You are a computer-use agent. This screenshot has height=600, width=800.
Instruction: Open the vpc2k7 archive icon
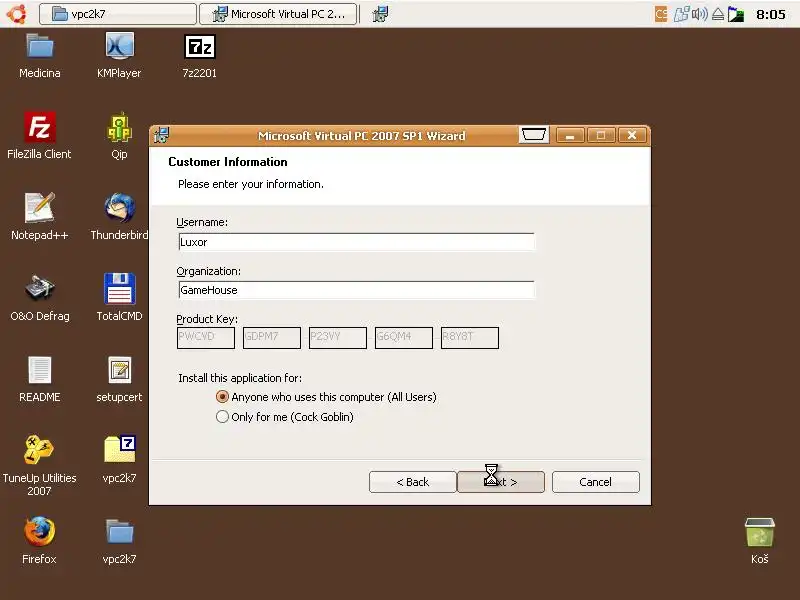[119, 449]
